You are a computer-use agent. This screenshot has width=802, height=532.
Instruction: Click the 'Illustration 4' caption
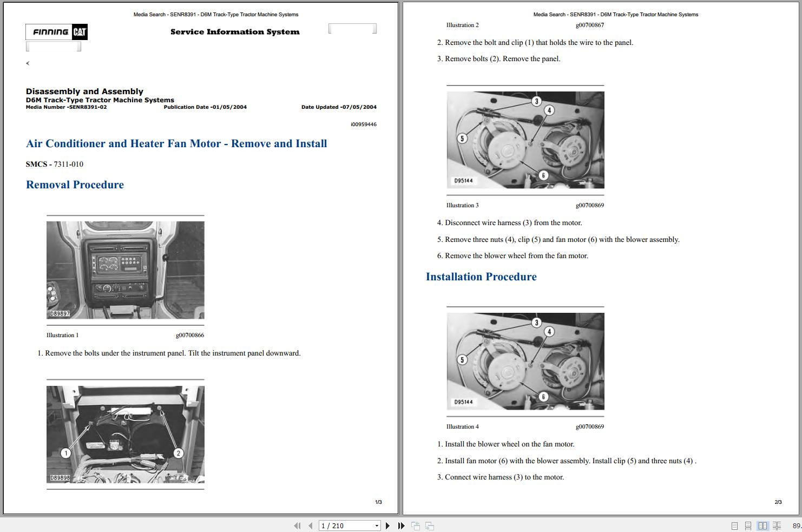462,426
